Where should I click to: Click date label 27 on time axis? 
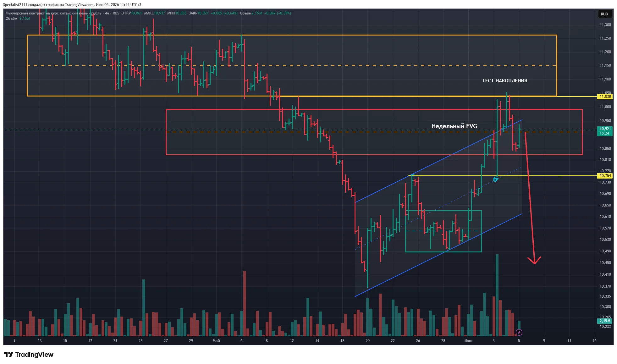coord(166,341)
